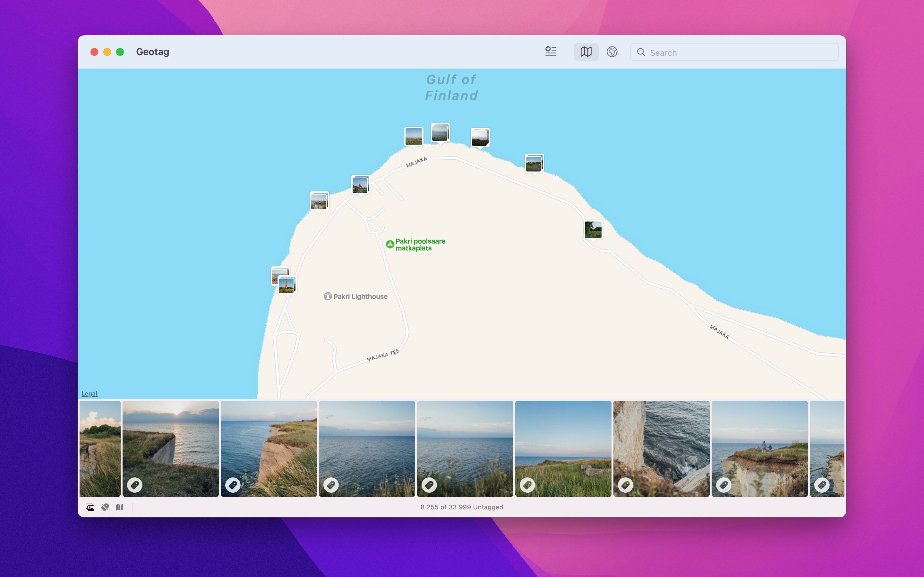This screenshot has height=577, width=924.
Task: Switch to map view in the toolbar
Action: [586, 52]
